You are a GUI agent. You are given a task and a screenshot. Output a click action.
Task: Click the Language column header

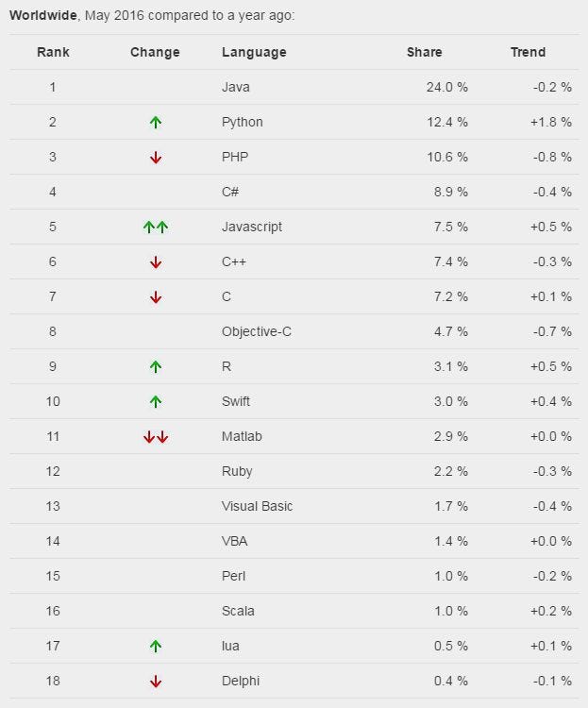coord(254,52)
